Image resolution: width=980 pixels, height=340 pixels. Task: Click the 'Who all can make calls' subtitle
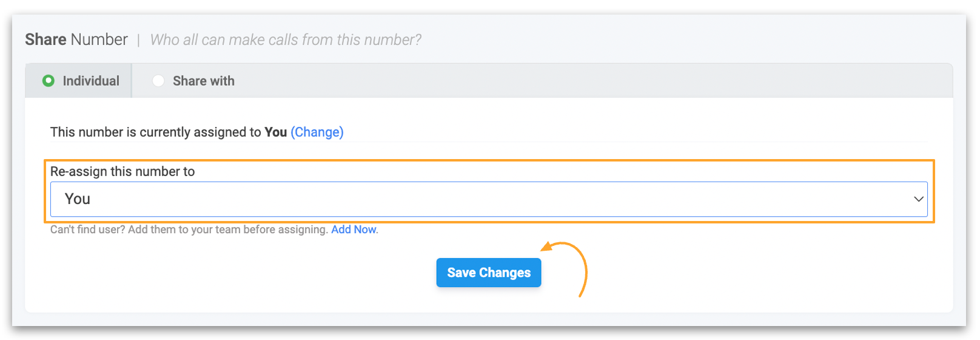coord(286,40)
